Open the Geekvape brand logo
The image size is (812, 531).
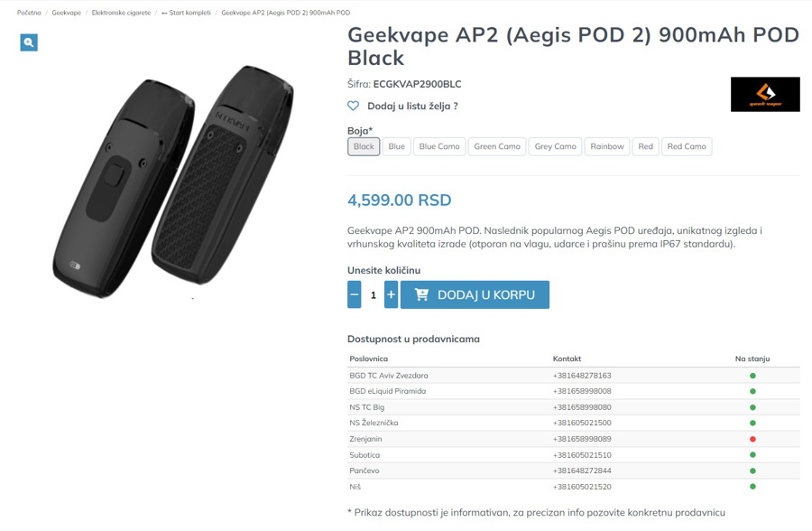[765, 94]
